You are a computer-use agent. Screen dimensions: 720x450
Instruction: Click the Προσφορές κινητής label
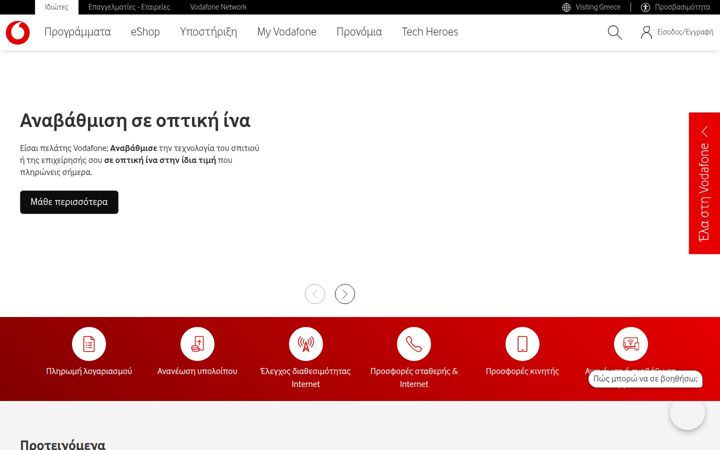[x=522, y=371]
